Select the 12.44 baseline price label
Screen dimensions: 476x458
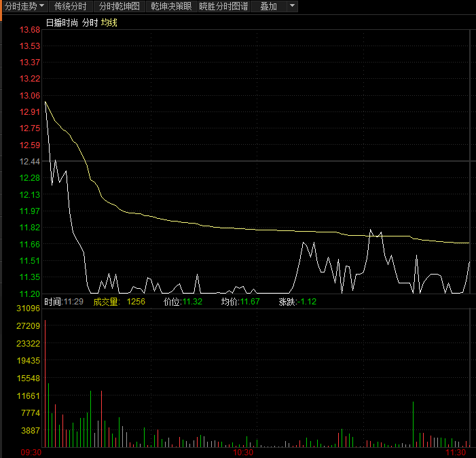[x=30, y=162]
